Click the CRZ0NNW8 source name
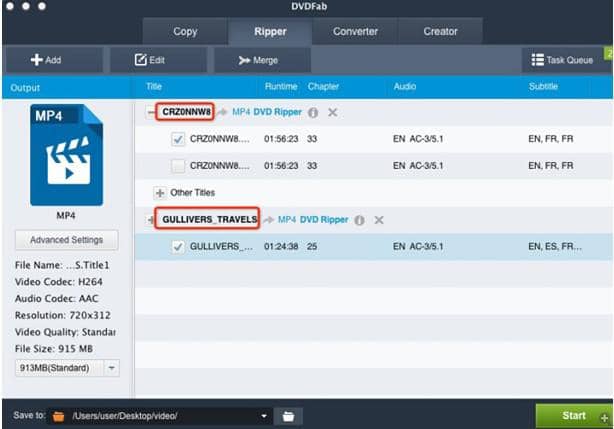Image resolution: width=614 pixels, height=429 pixels. click(x=186, y=112)
